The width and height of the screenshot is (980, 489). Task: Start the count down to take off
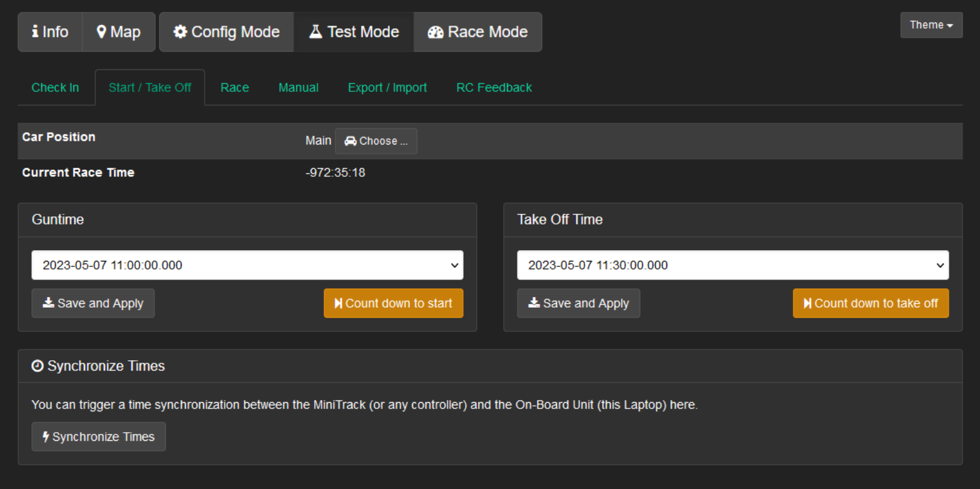(870, 303)
